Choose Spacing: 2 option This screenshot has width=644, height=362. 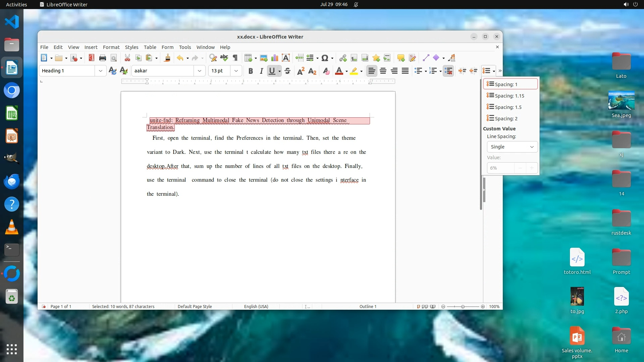506,118
